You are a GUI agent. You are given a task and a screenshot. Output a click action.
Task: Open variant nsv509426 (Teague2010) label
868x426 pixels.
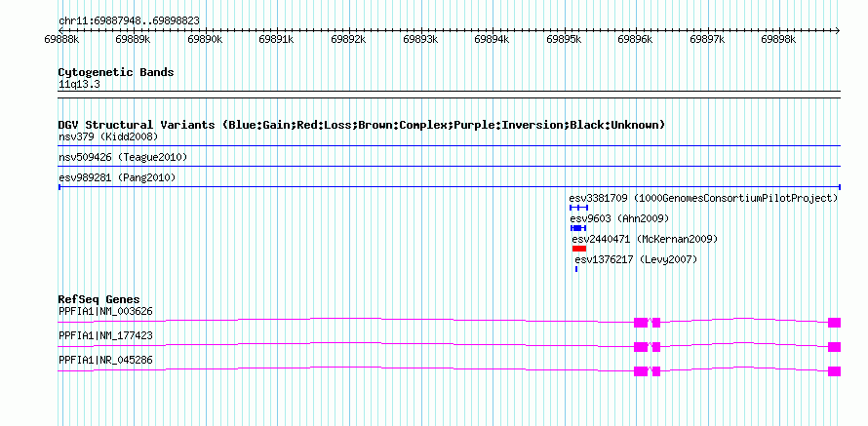coord(123,158)
